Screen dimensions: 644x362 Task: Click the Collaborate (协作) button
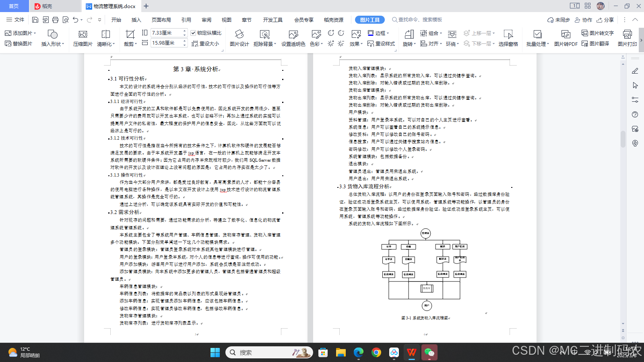pyautogui.click(x=583, y=20)
